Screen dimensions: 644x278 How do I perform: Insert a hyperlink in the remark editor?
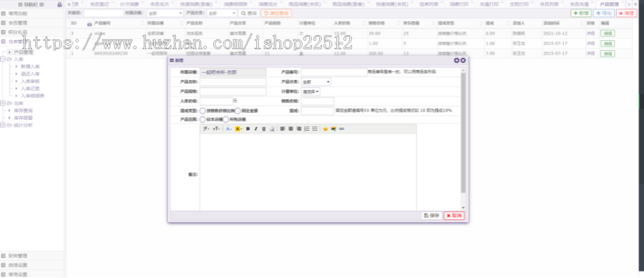[342, 129]
